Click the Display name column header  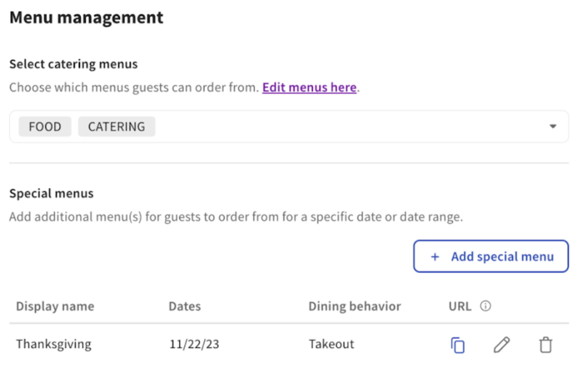click(55, 306)
